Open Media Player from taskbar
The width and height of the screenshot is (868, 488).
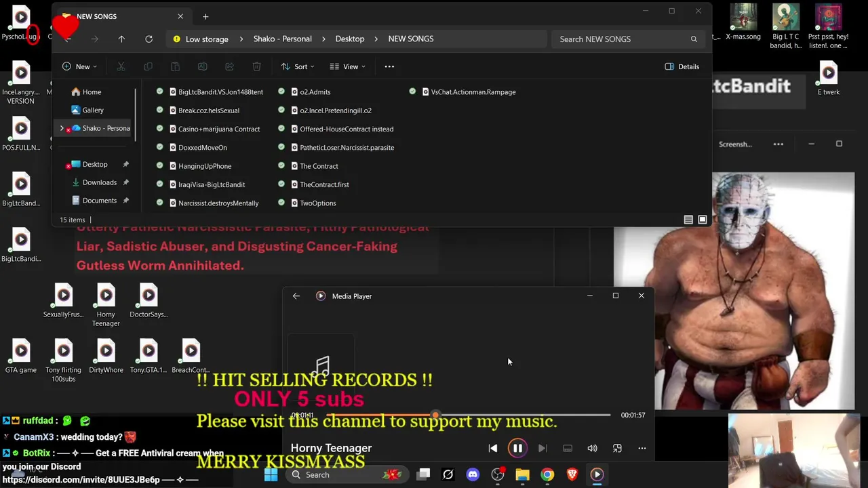coord(597,474)
